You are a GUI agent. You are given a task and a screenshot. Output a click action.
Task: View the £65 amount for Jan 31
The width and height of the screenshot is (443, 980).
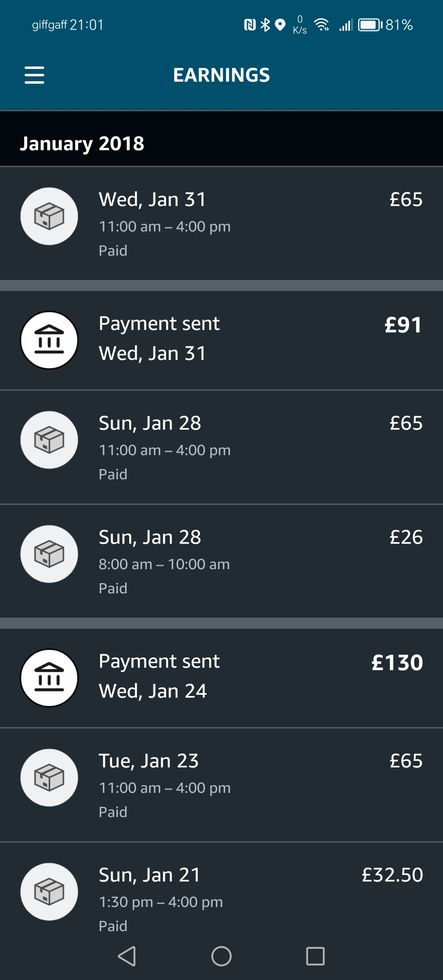coord(406,200)
